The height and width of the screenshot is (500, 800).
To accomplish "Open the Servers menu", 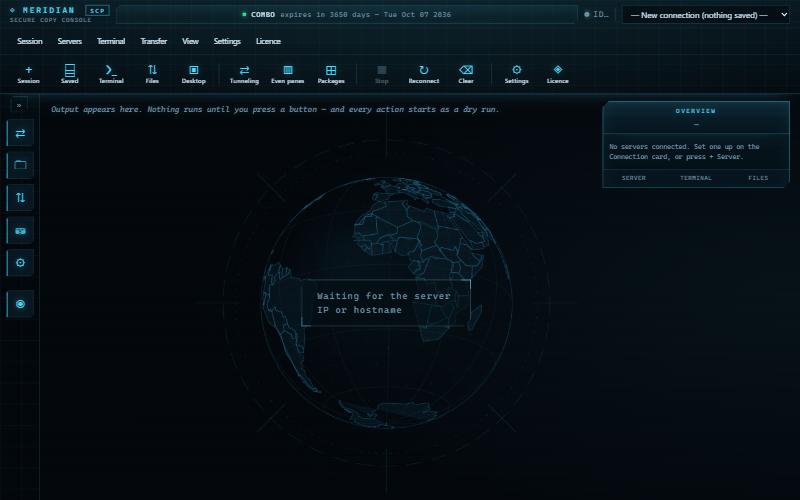I will coord(69,41).
